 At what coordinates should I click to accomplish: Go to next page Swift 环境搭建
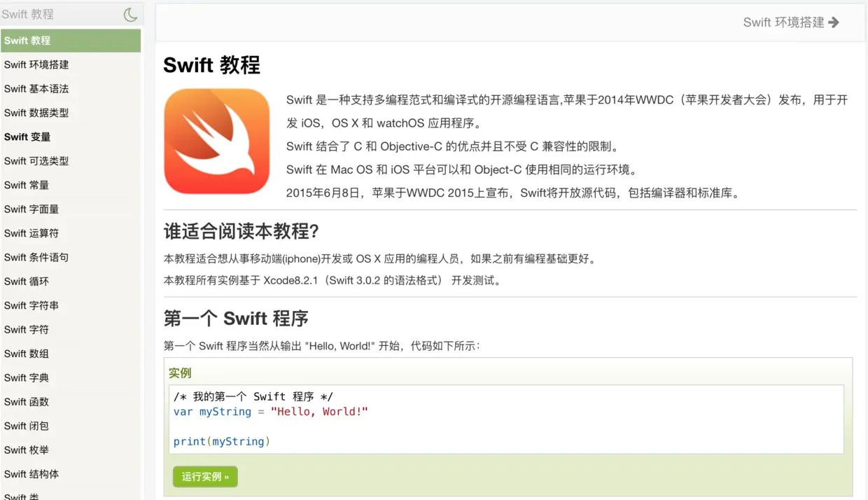(x=791, y=22)
